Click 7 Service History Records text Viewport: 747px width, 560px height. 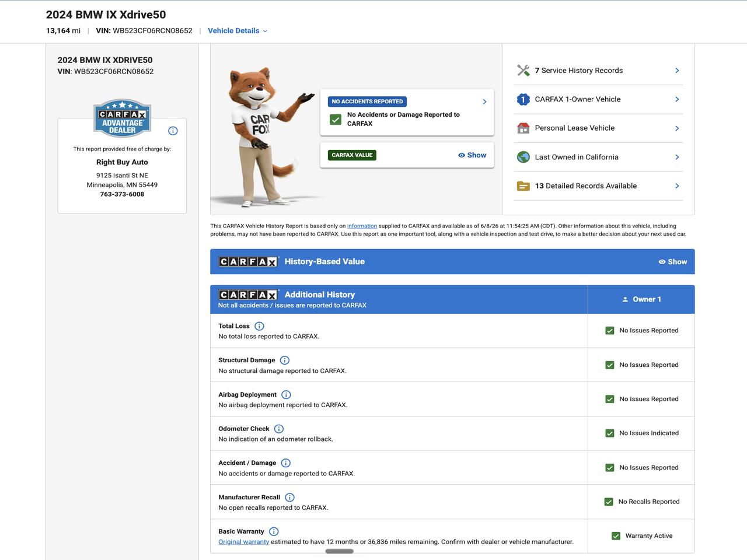[579, 71]
